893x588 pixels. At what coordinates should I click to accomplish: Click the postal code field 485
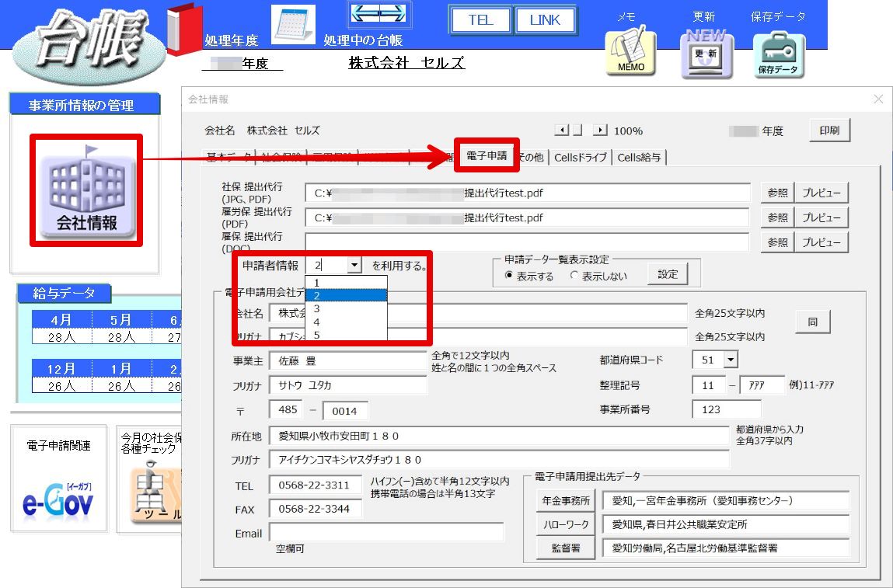(286, 410)
